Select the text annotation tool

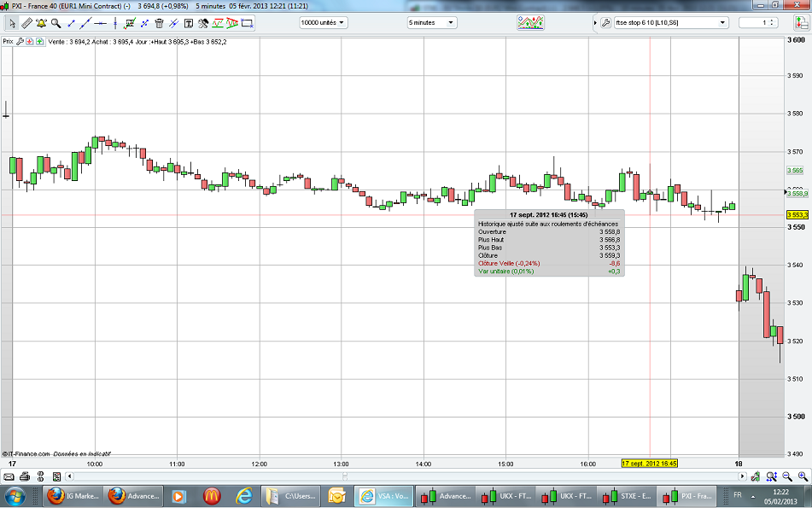(x=189, y=23)
